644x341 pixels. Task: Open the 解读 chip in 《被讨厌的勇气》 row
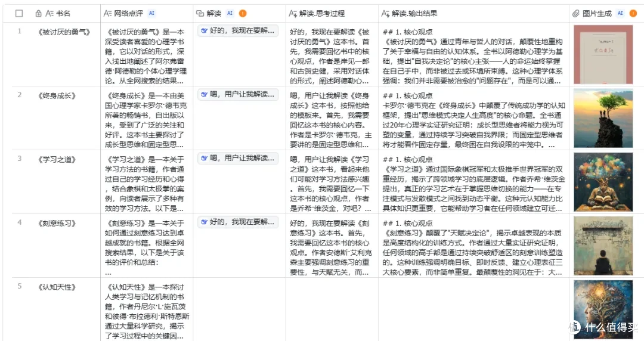(238, 31)
